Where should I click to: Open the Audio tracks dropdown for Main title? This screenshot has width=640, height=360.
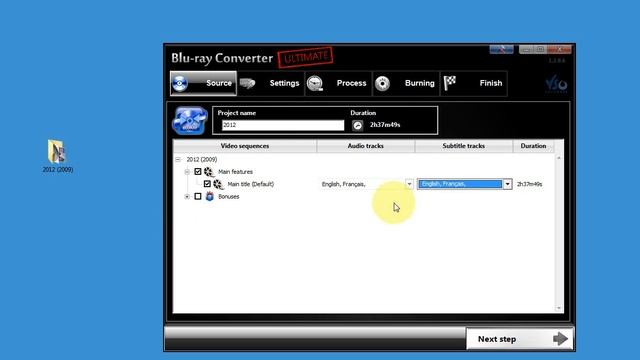click(409, 184)
